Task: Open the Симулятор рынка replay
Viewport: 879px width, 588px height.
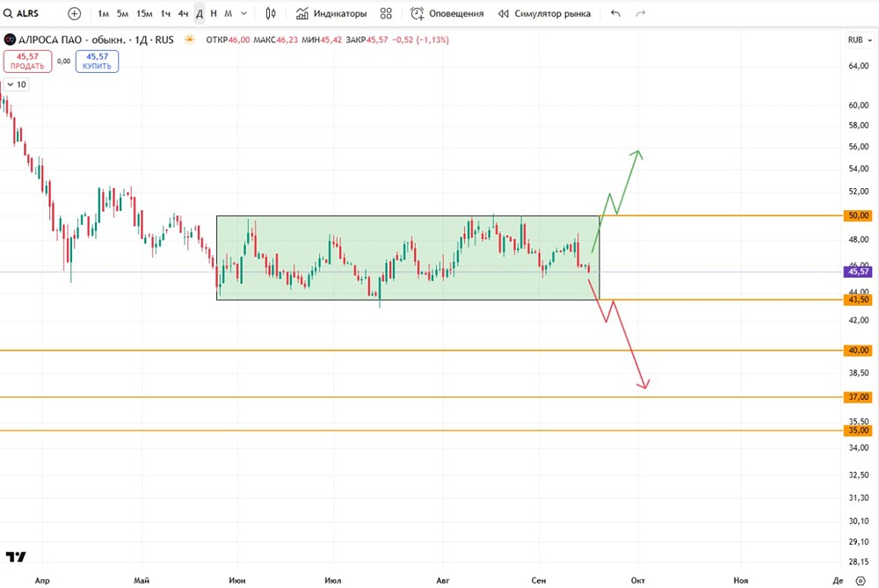Action: (544, 13)
